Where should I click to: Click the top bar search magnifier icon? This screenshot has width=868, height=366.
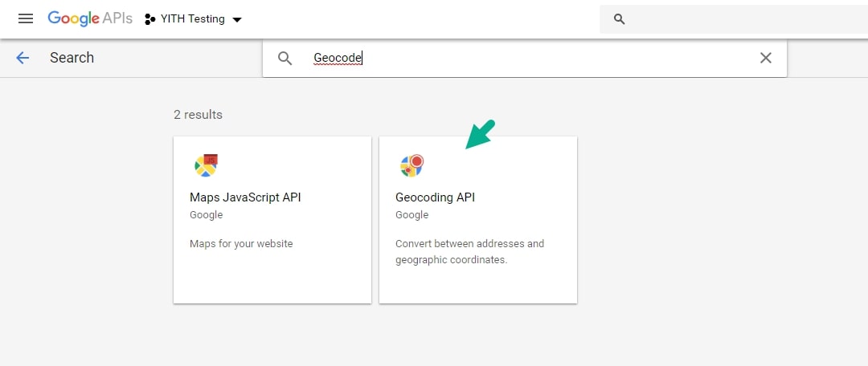pos(620,19)
